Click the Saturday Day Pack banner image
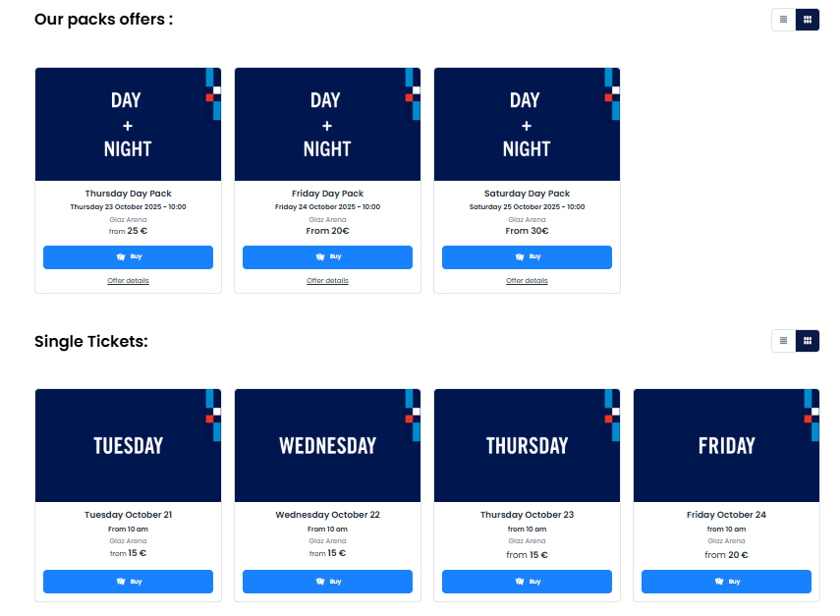 pos(527,124)
